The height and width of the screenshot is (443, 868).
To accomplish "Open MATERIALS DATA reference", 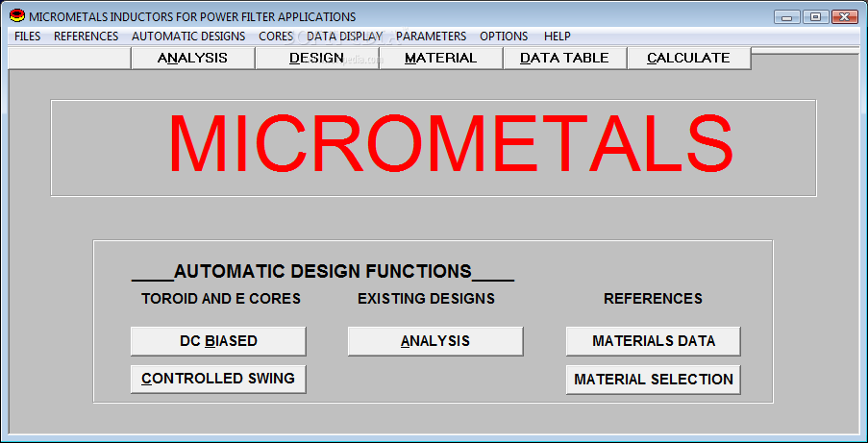I will tap(654, 341).
